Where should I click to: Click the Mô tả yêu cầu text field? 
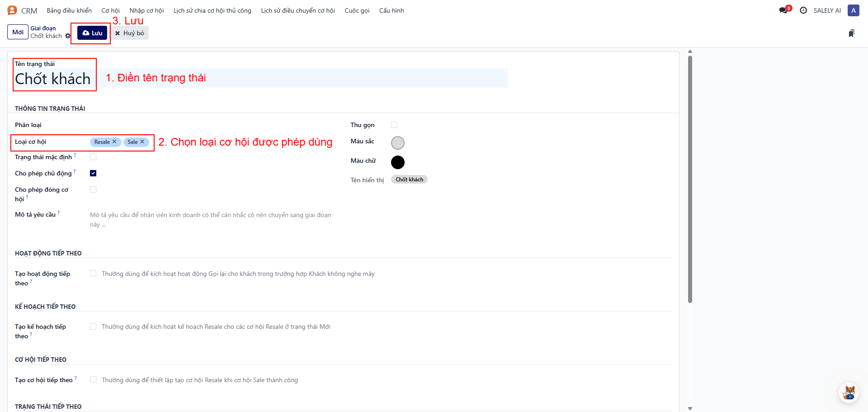(x=211, y=219)
